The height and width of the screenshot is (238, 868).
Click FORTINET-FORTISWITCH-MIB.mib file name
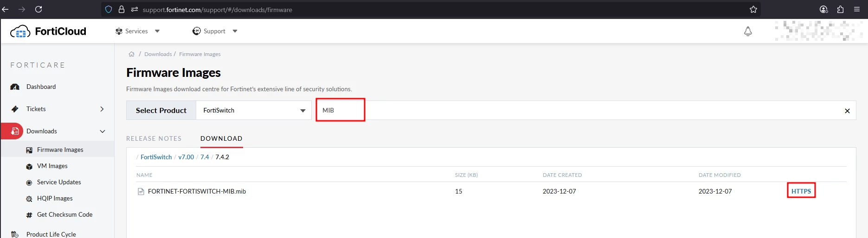coord(197,191)
